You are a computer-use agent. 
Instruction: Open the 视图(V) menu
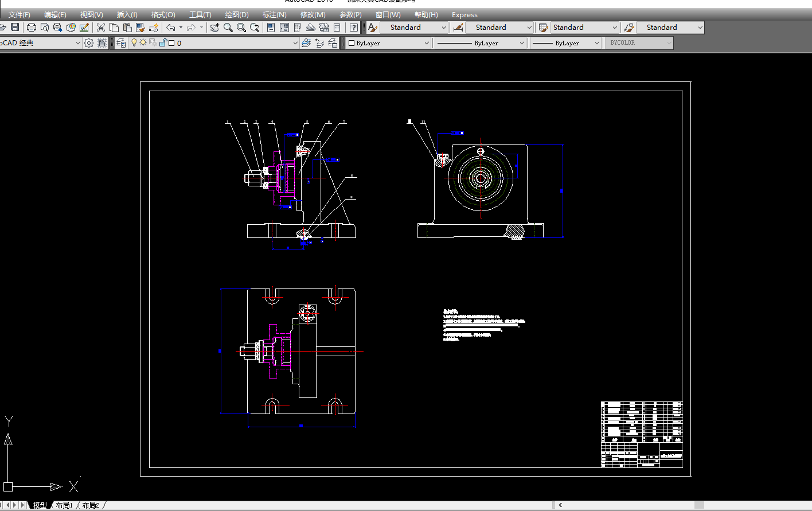92,15
